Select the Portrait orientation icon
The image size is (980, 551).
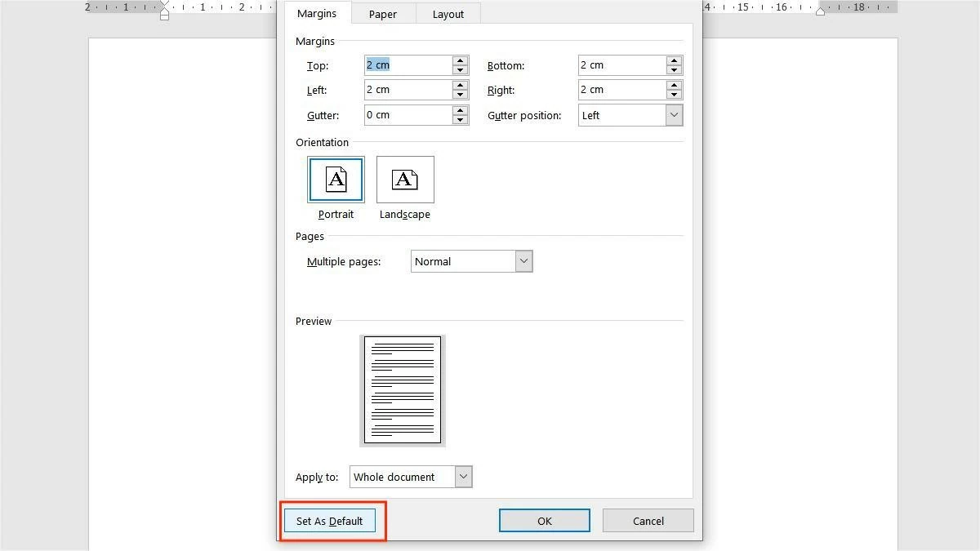tap(336, 180)
